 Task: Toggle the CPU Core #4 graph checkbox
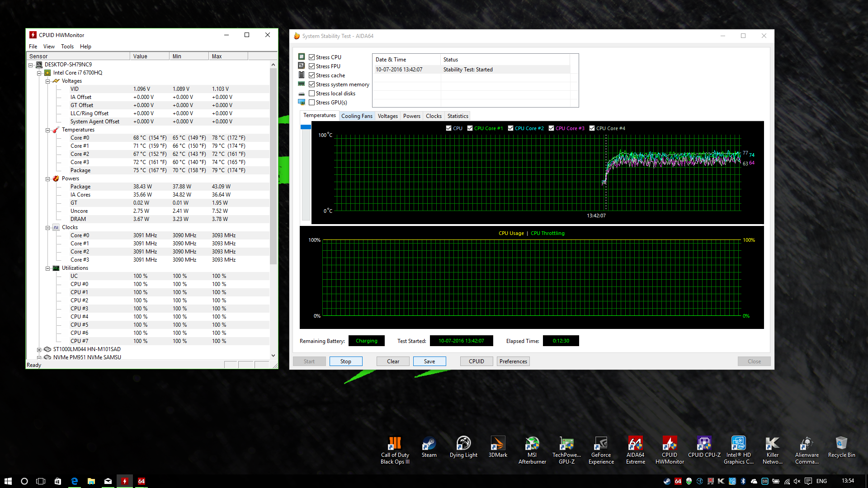(592, 128)
